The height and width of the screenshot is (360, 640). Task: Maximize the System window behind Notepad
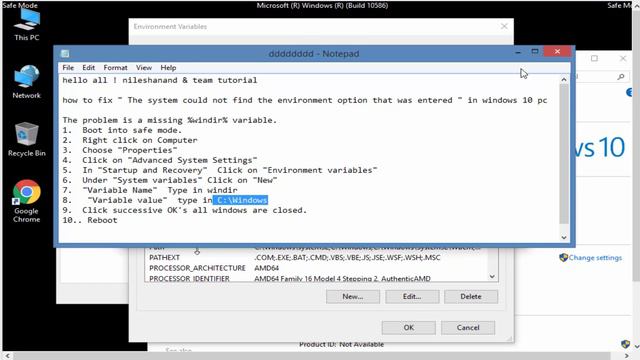594,58
